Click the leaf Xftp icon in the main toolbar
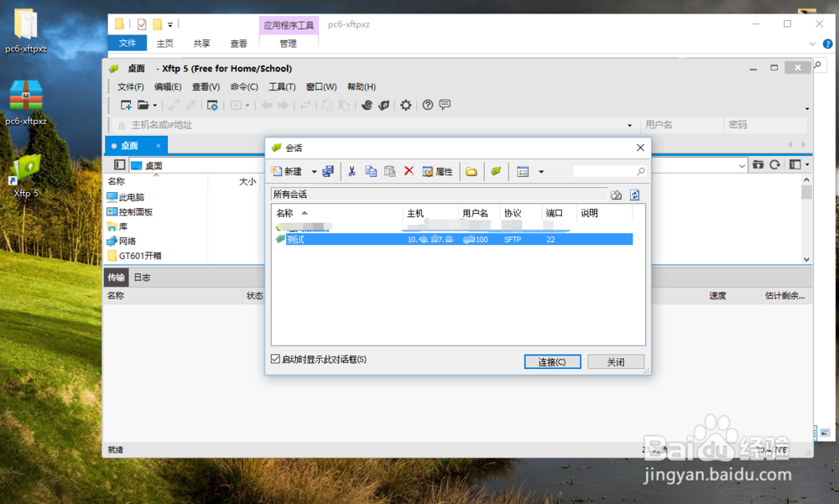Image resolution: width=839 pixels, height=504 pixels. point(383,106)
